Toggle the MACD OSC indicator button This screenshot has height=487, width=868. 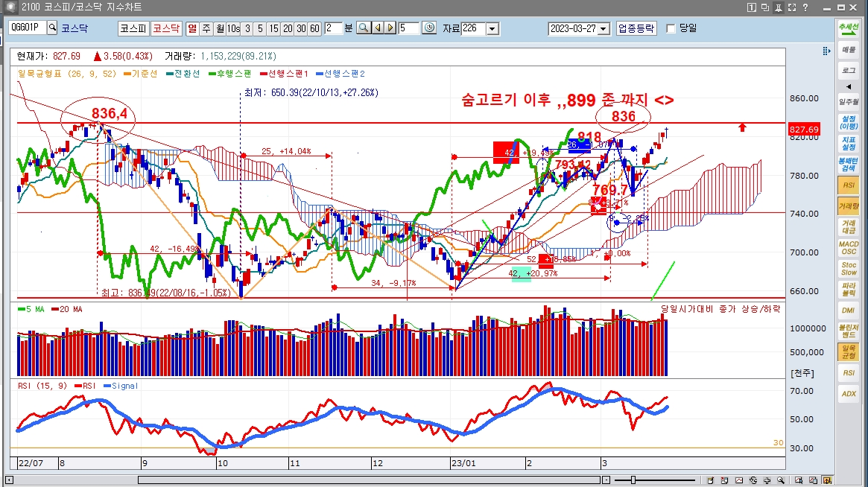(849, 247)
